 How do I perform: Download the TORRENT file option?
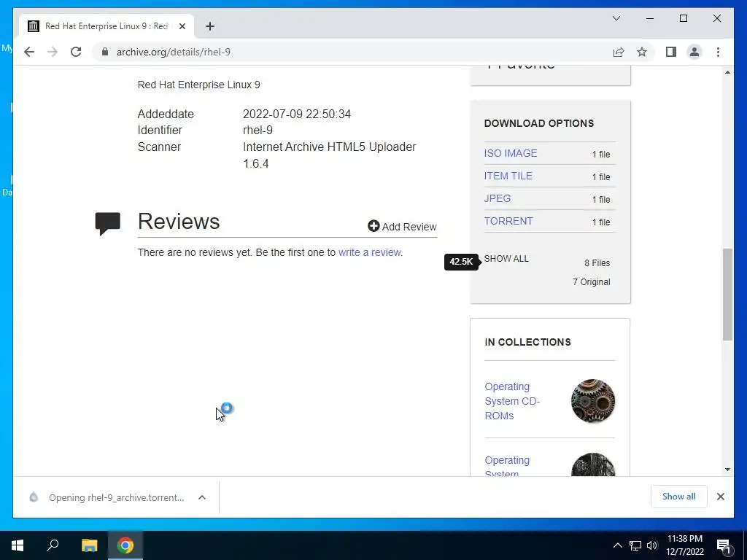[x=508, y=221]
